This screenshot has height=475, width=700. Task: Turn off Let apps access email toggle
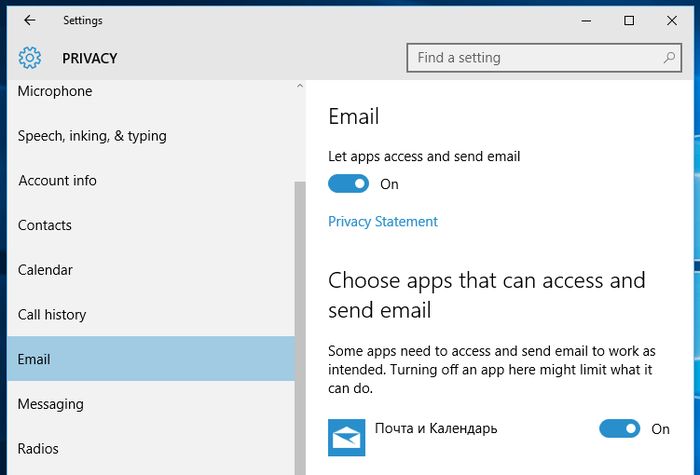[348, 184]
